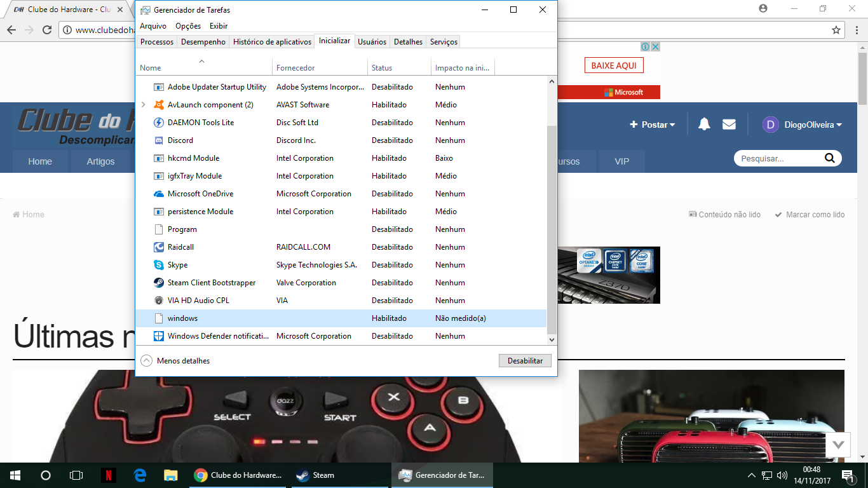Viewport: 868px width, 488px height.
Task: Open the Home navigation link on the site
Action: click(x=40, y=161)
